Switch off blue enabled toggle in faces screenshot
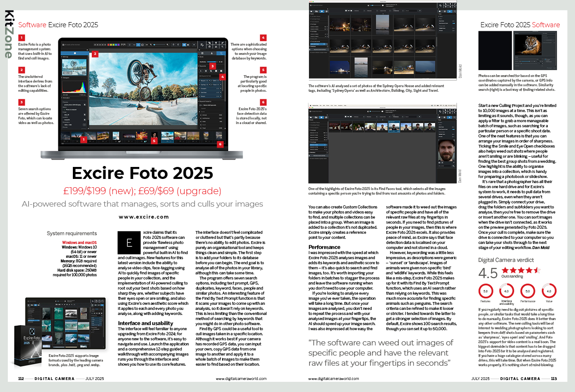Image resolution: width=575 pixels, height=392 pixels. pyautogui.click(x=453, y=129)
